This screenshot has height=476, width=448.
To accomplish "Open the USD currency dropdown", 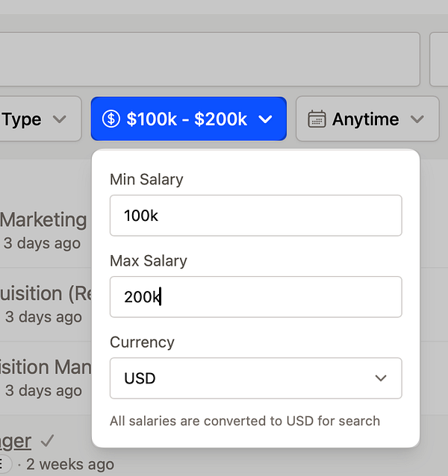I will point(256,378).
